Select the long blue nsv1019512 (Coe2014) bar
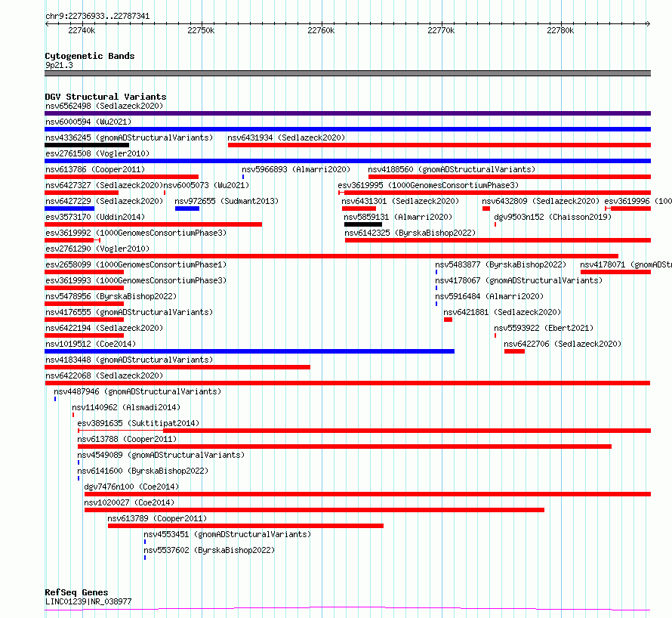This screenshot has height=618, width=672. pos(249,351)
